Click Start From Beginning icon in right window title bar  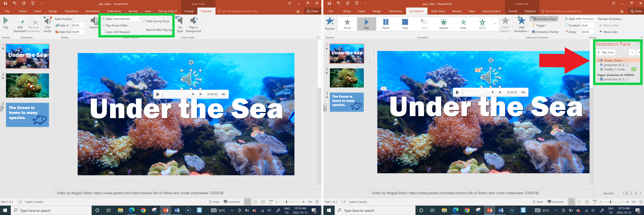(357, 3)
